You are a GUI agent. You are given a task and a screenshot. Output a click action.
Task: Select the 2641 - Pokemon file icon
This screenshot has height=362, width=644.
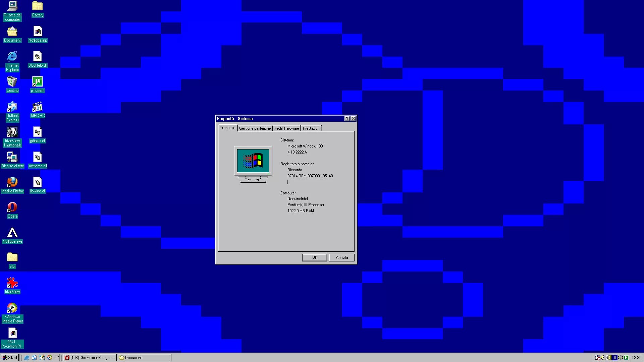coord(12,338)
